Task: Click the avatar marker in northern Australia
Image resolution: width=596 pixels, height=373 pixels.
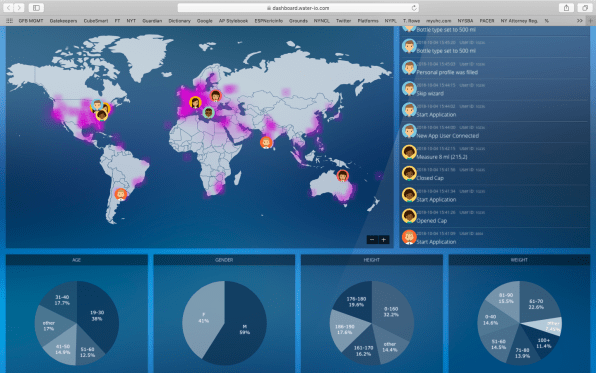Action: [342, 175]
